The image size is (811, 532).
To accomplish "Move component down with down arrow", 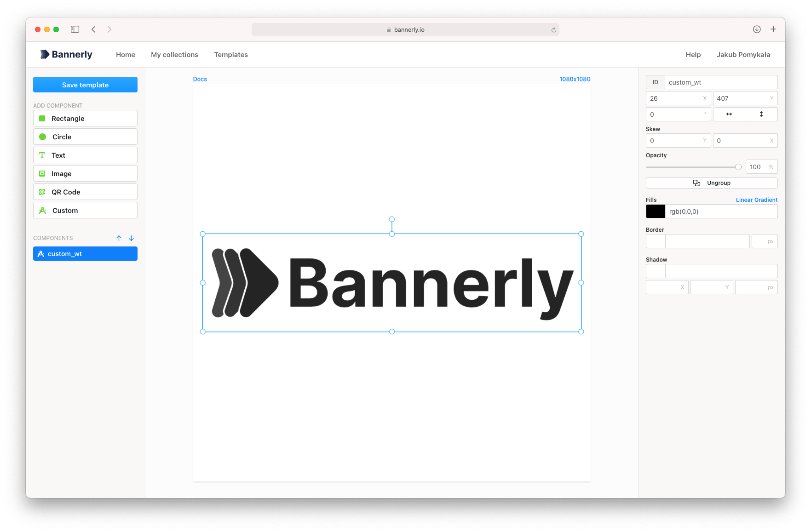I will point(131,238).
